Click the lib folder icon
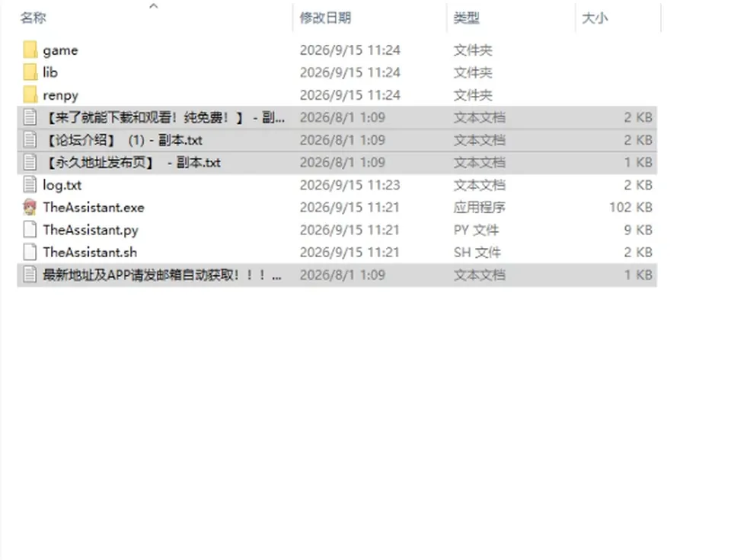 point(30,72)
